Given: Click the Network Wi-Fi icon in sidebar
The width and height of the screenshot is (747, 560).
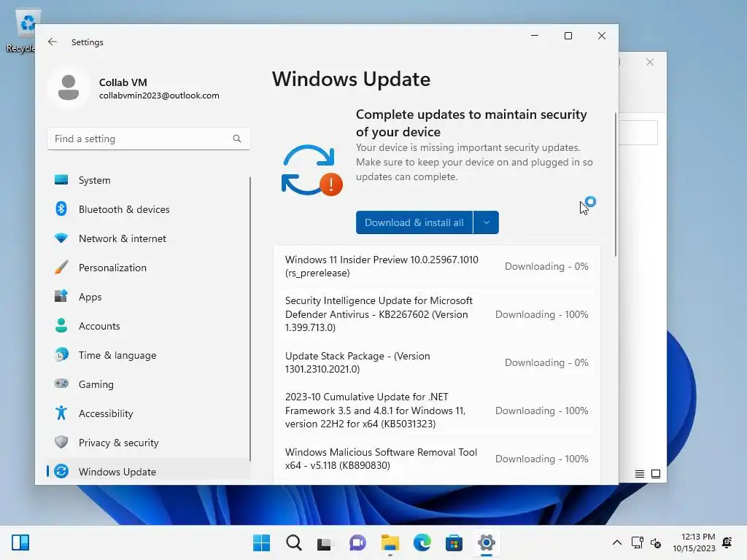Looking at the screenshot, I should (61, 238).
